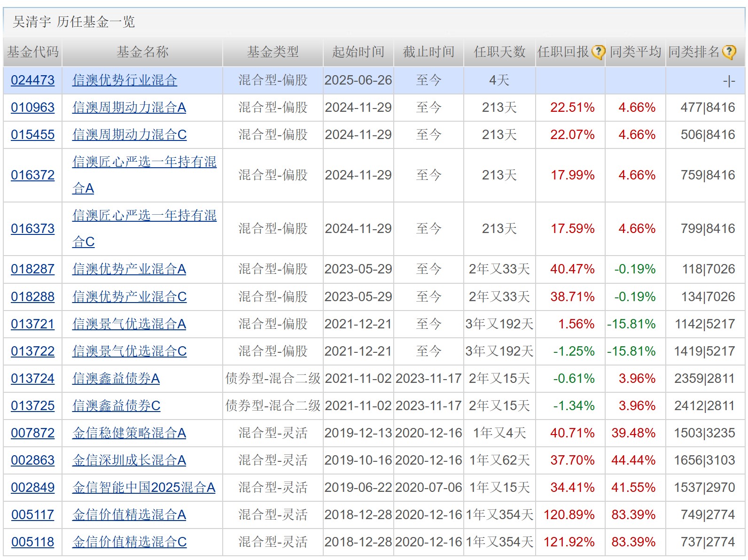Image resolution: width=748 pixels, height=560 pixels.
Task: Open fund code link 024473
Action: 32,80
